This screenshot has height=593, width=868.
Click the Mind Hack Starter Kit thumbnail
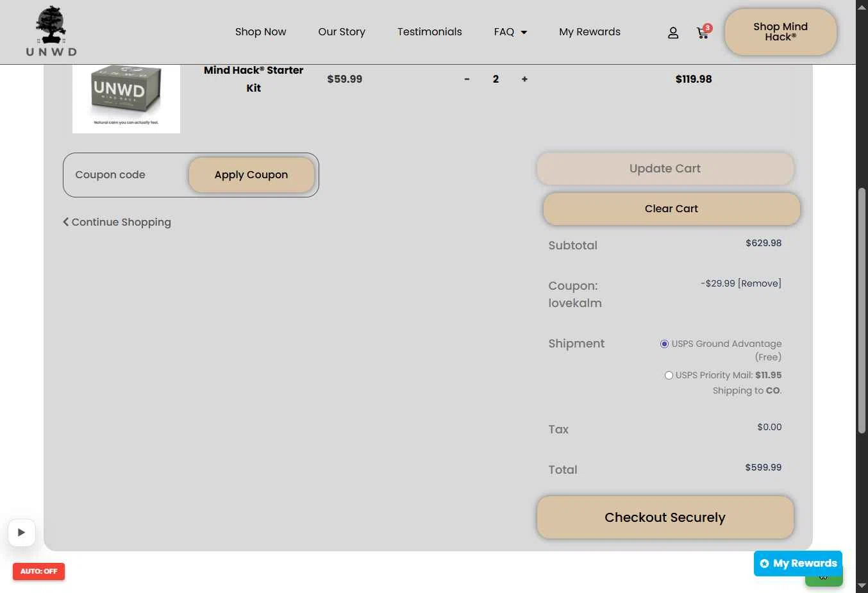pyautogui.click(x=126, y=99)
